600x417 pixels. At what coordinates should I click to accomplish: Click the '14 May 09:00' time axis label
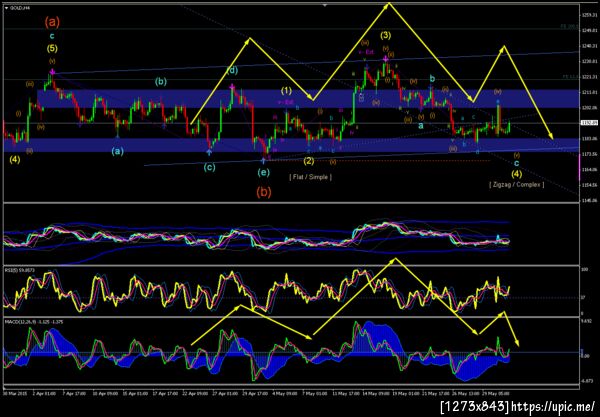(x=376, y=393)
